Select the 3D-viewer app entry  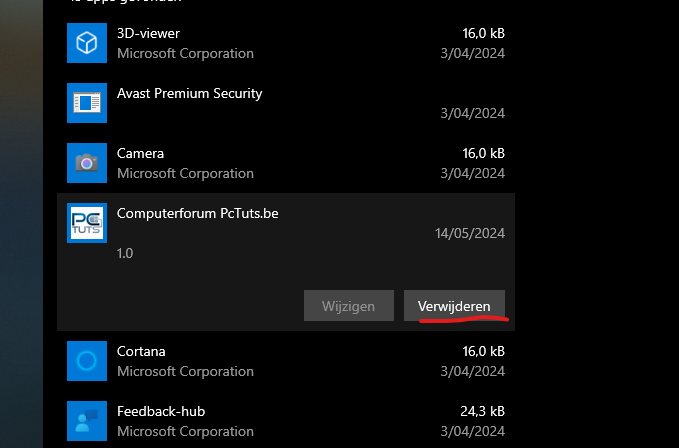[286, 43]
